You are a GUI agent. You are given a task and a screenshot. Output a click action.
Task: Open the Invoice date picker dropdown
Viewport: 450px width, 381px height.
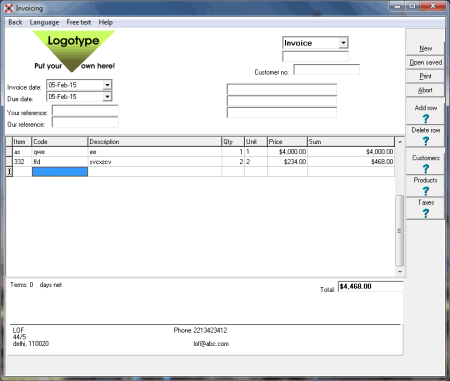pos(107,85)
